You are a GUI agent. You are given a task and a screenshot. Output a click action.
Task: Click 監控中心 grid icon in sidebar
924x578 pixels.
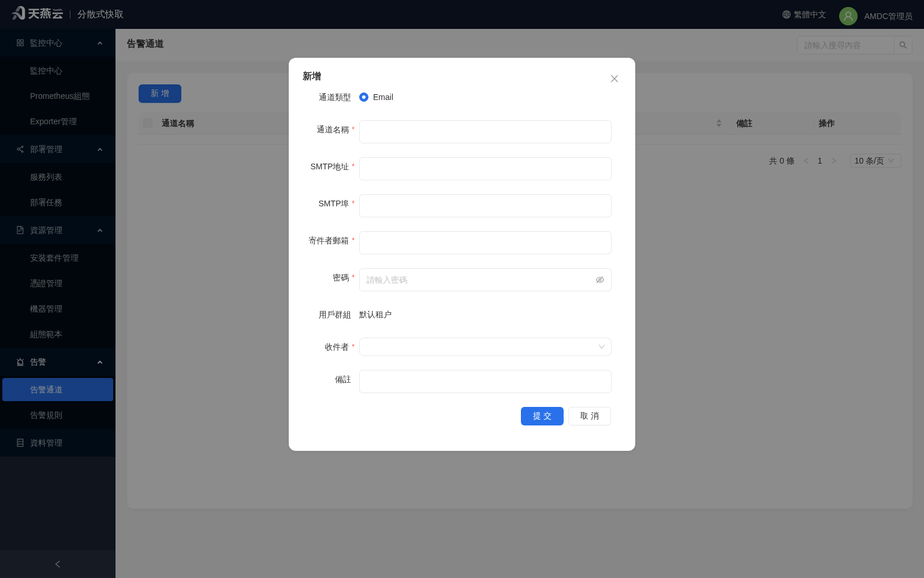click(20, 43)
